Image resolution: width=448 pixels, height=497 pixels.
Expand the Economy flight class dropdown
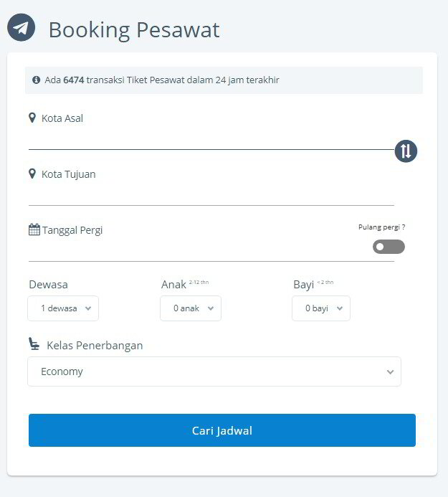(214, 371)
